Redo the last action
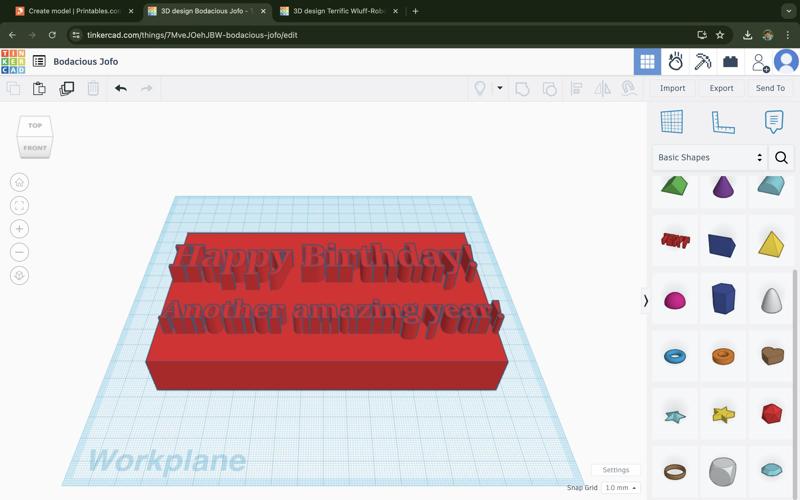 coord(146,89)
